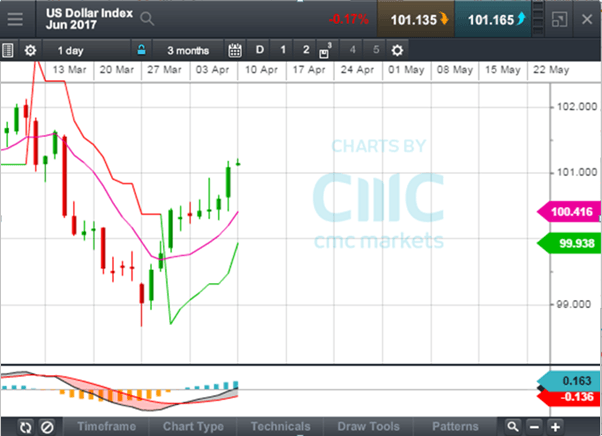Image resolution: width=602 pixels, height=436 pixels.
Task: Pop out the chart window
Action: click(559, 19)
